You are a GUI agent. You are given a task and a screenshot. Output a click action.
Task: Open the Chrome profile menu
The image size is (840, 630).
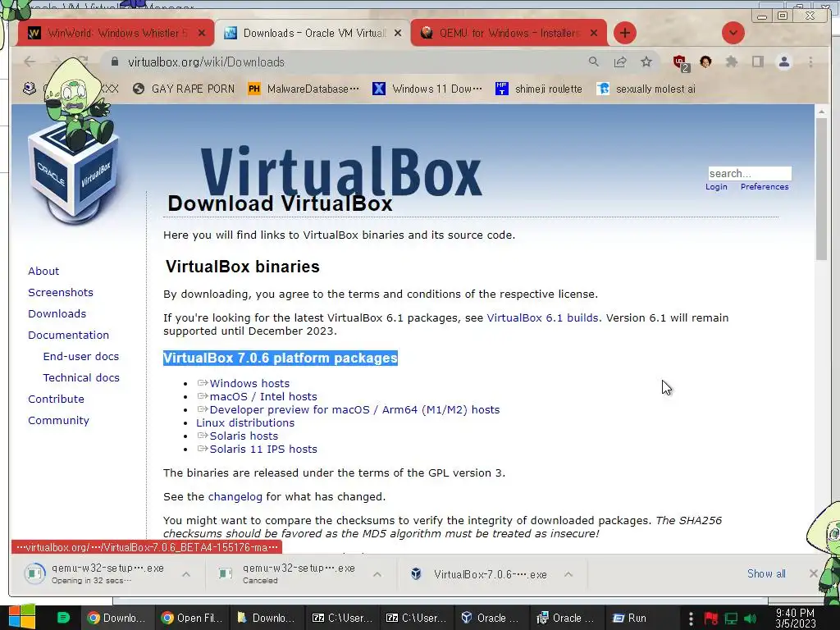coord(783,62)
